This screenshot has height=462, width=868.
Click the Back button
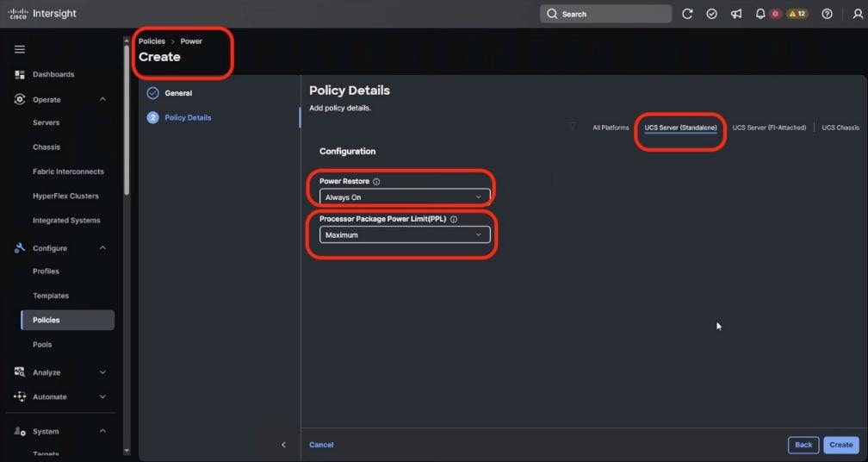click(803, 445)
